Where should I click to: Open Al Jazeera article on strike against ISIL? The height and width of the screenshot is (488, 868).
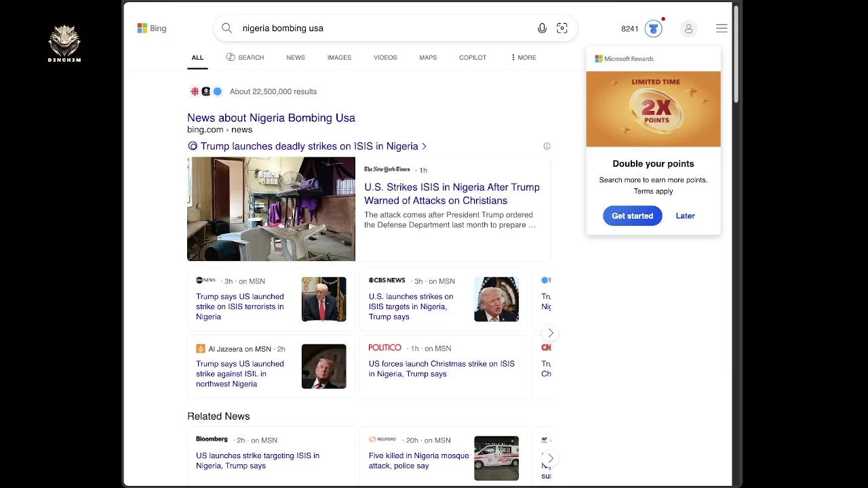240,374
